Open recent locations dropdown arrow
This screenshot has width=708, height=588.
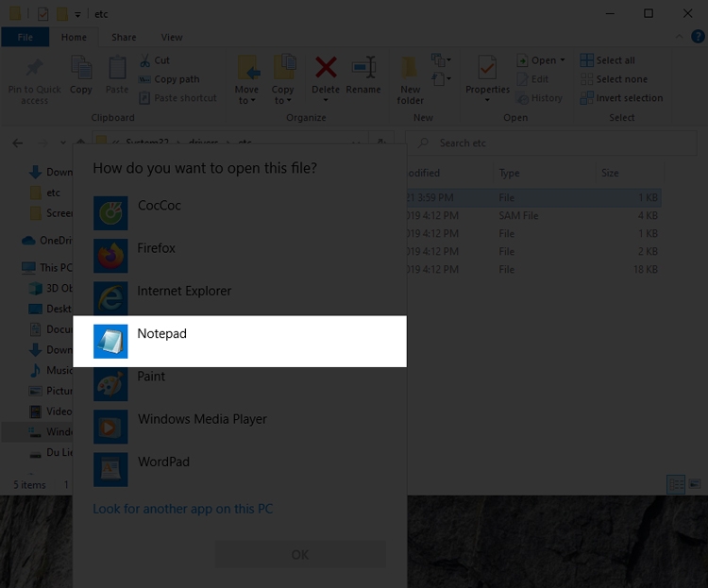62,143
